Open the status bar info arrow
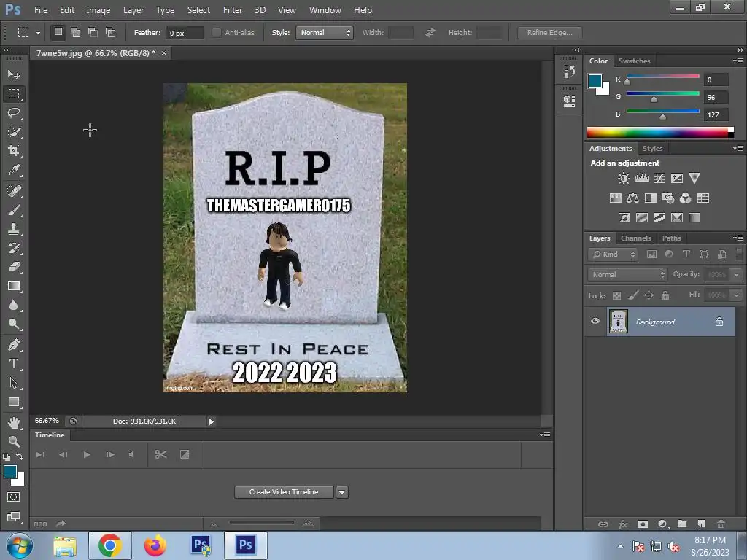 click(x=211, y=421)
